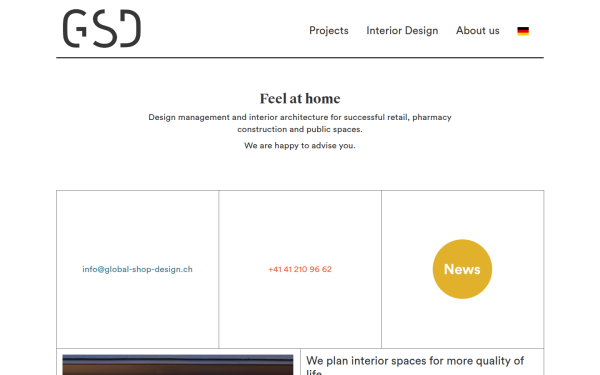Click the 'Design management and interior architecture' paragraph
Screen dimensions: 600x375
[300, 123]
